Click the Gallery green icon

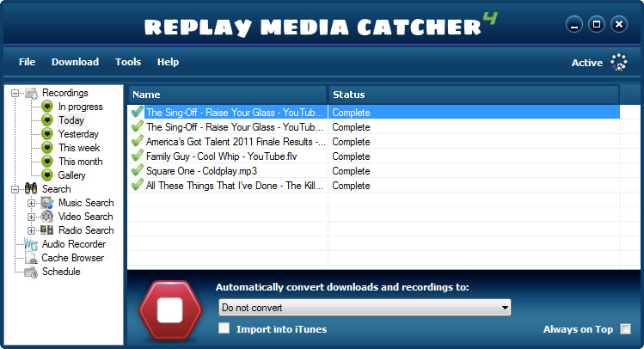[47, 175]
